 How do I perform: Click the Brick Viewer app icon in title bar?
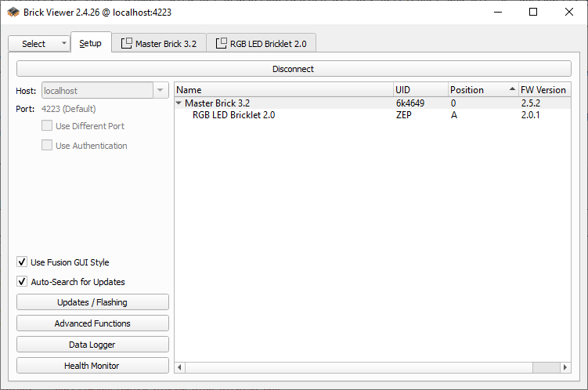13,13
